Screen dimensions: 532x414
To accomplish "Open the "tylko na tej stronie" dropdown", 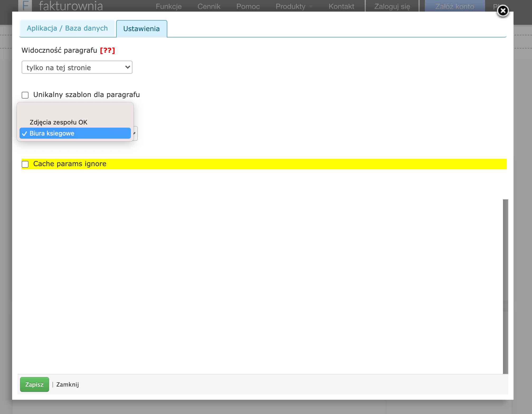I will pos(77,68).
